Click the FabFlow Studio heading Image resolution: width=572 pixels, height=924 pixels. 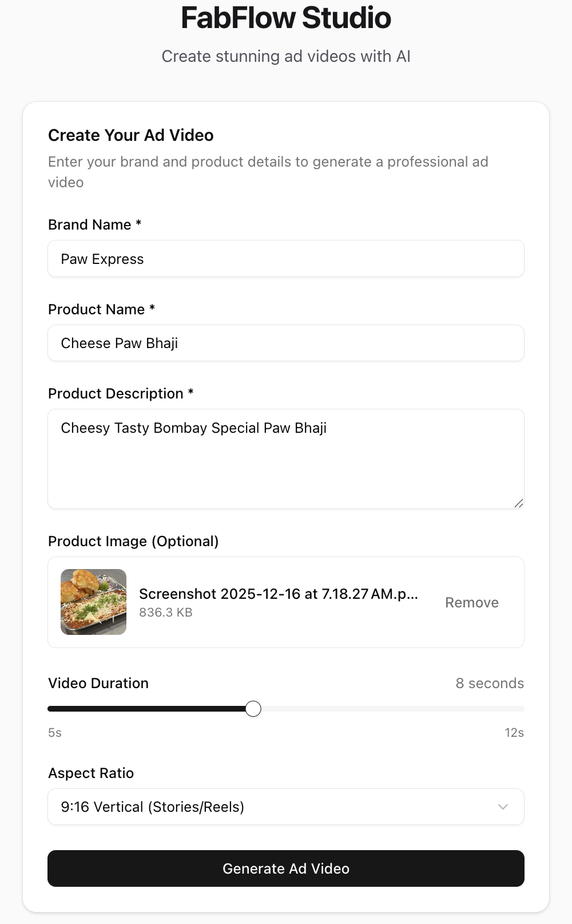click(286, 18)
